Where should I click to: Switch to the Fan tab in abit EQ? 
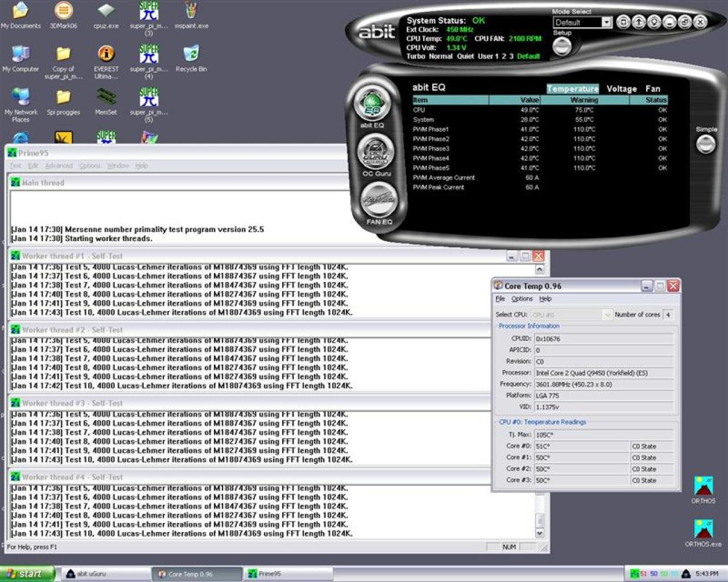tap(652, 89)
